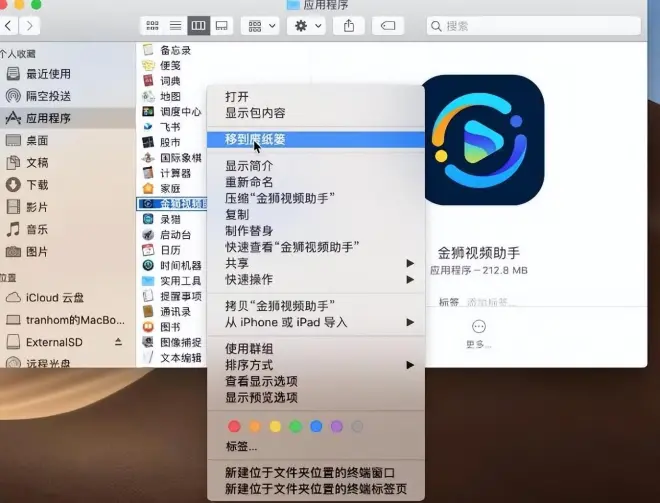The image size is (660, 503).
Task: Open the gear action menu
Action: (306, 26)
